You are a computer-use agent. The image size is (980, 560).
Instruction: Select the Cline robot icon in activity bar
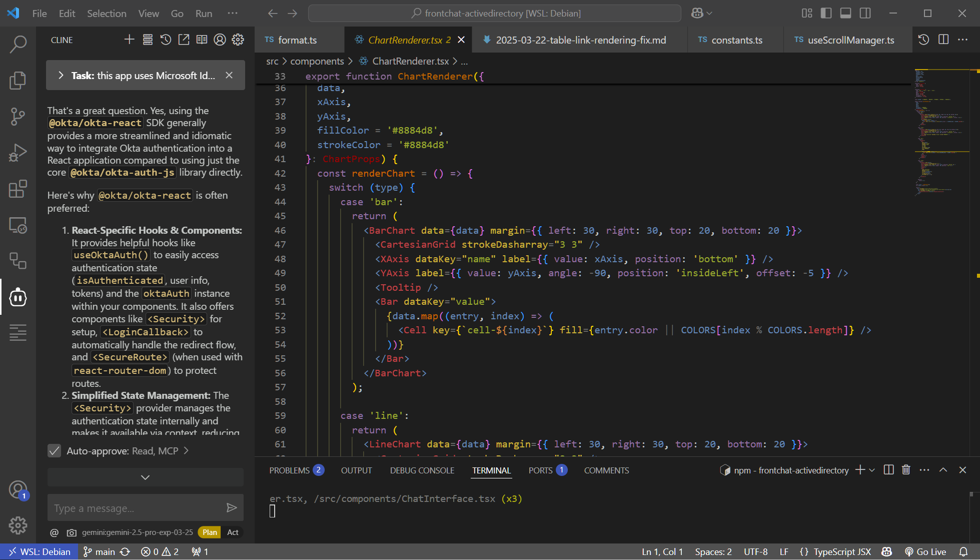tap(18, 297)
